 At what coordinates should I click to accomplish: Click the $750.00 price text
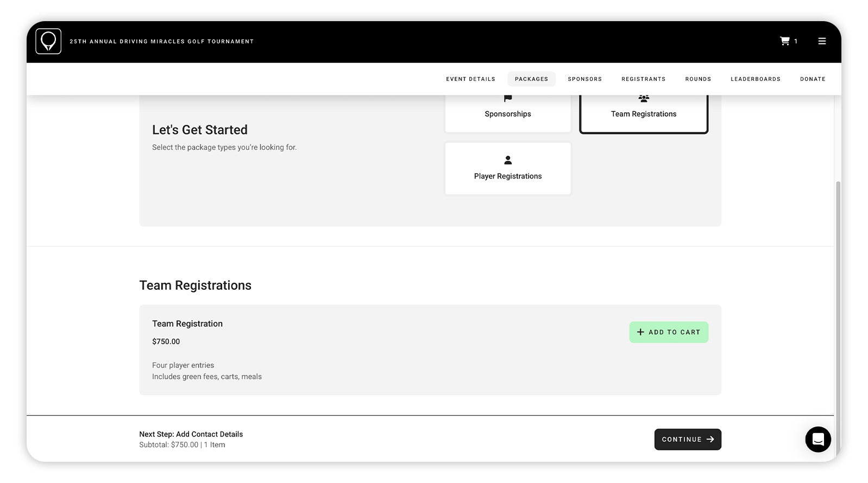166,341
